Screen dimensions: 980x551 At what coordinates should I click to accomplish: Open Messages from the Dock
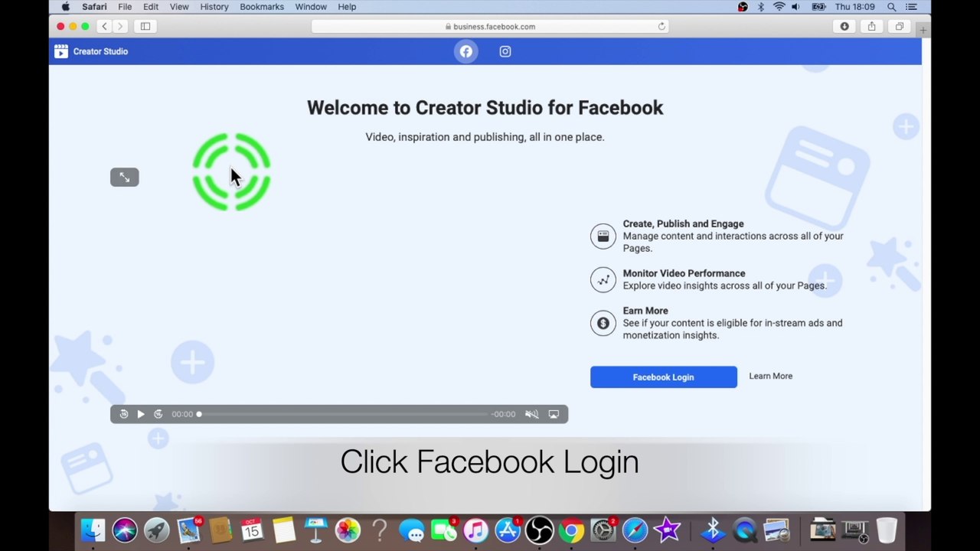[412, 530]
